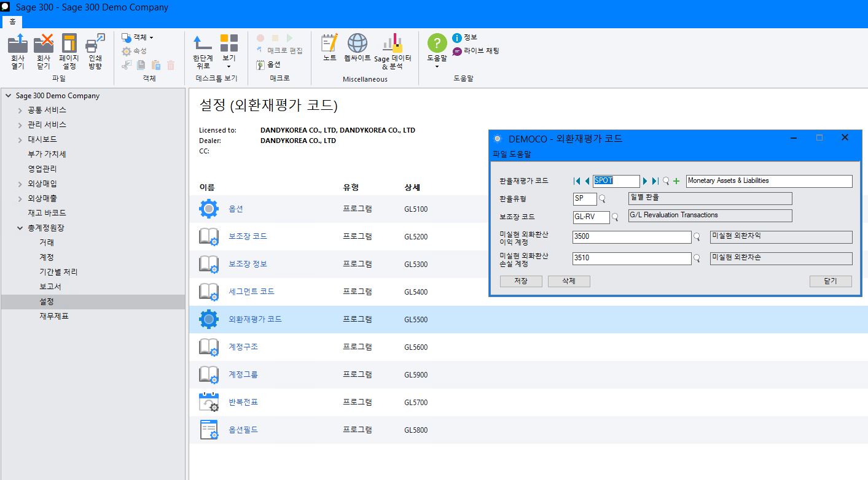Select 영업관리 in the tree

point(42,169)
